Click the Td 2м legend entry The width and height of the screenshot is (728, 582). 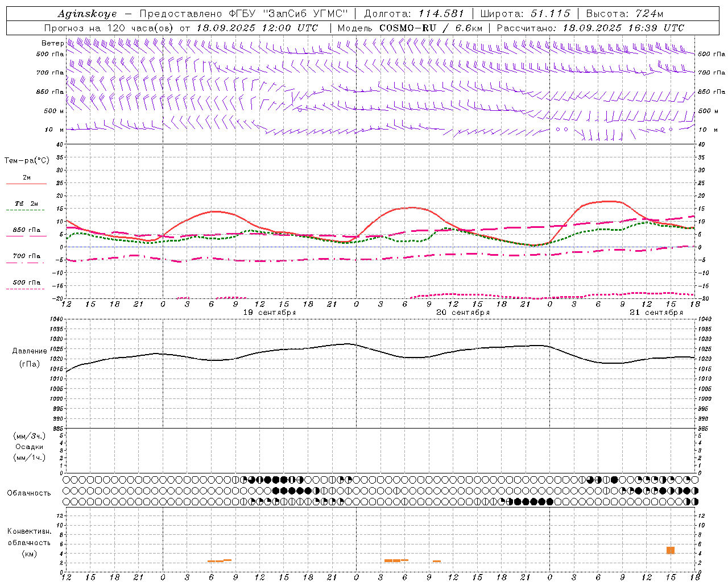(x=27, y=203)
